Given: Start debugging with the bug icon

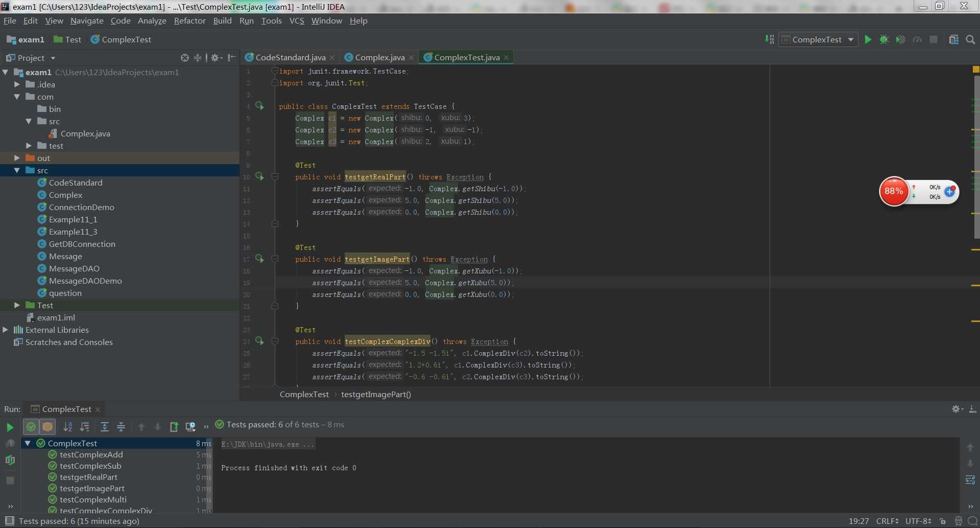Looking at the screenshot, I should pyautogui.click(x=884, y=39).
